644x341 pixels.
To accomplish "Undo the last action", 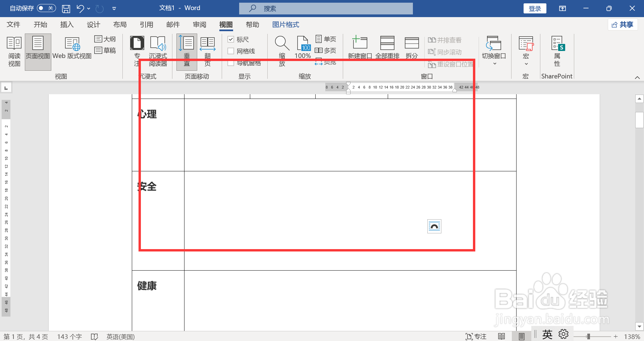I will [x=80, y=9].
